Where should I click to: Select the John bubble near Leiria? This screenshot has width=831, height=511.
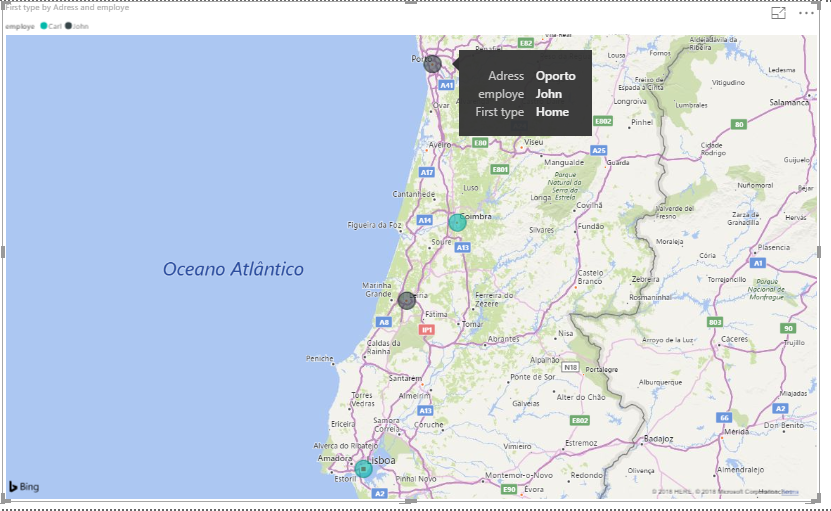pyautogui.click(x=406, y=301)
